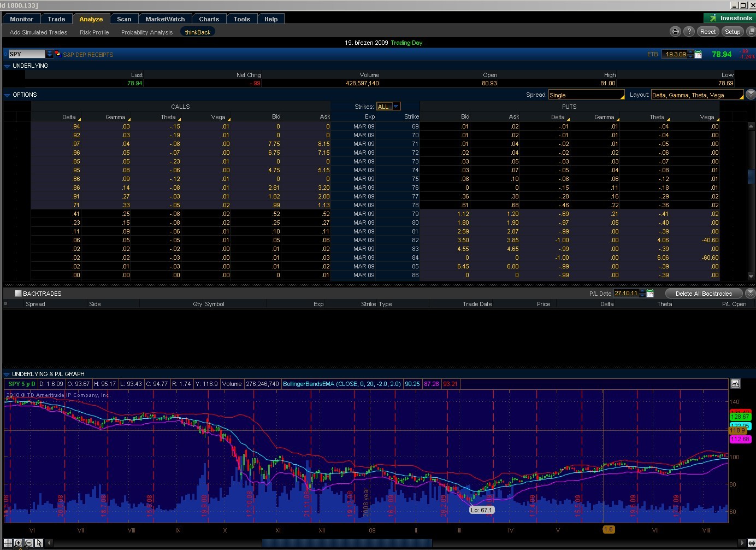
Task: Collapse the UNDERLYING section
Action: click(7, 66)
